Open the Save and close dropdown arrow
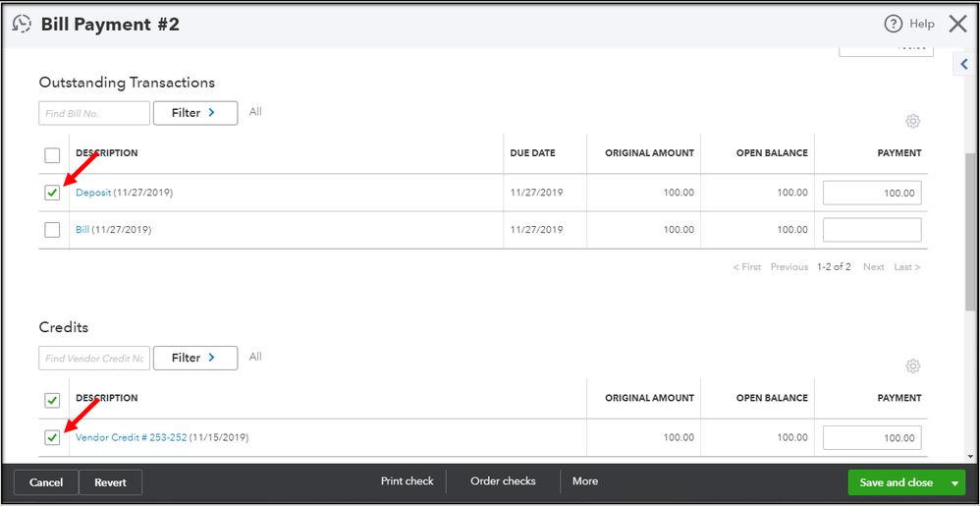980x506 pixels. tap(953, 482)
